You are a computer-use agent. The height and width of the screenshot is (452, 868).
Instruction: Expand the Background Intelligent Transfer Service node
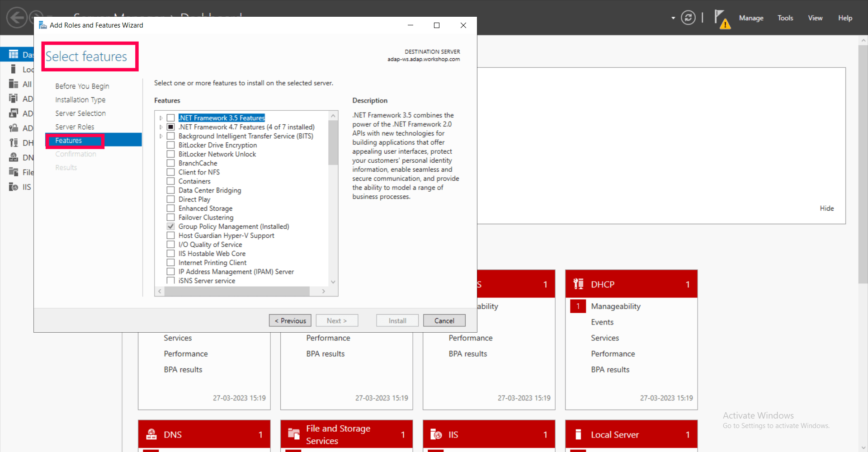[x=161, y=136]
